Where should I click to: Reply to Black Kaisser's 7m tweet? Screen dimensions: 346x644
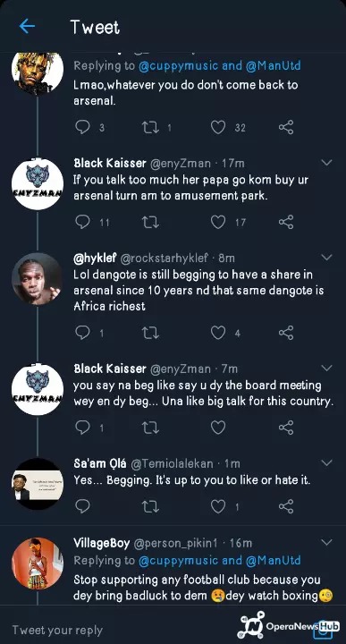pos(82,428)
